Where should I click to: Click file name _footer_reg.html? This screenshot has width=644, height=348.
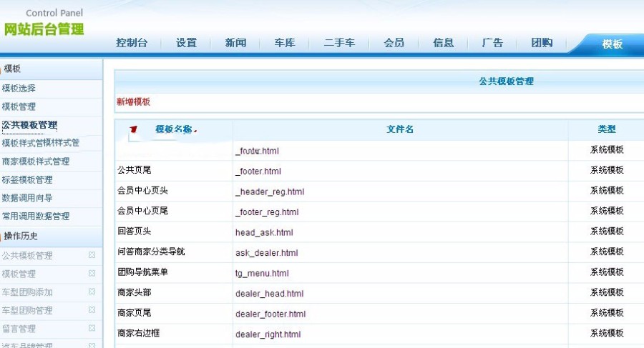point(267,212)
